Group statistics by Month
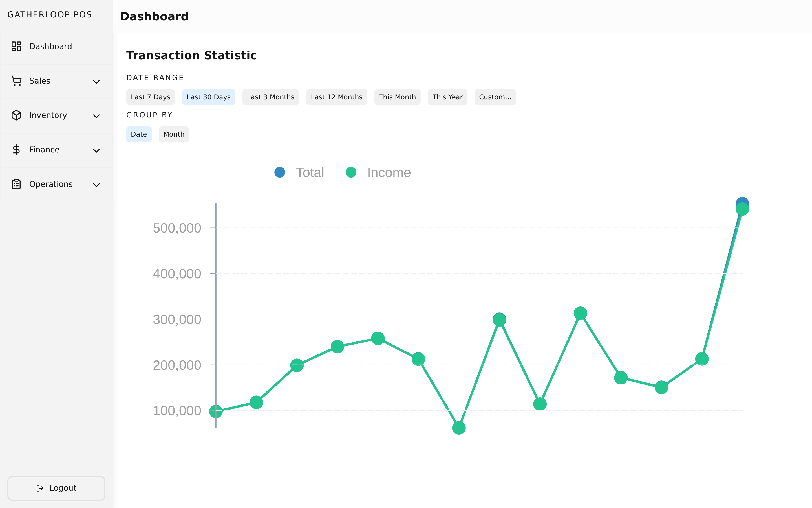812x508 pixels. pyautogui.click(x=174, y=134)
